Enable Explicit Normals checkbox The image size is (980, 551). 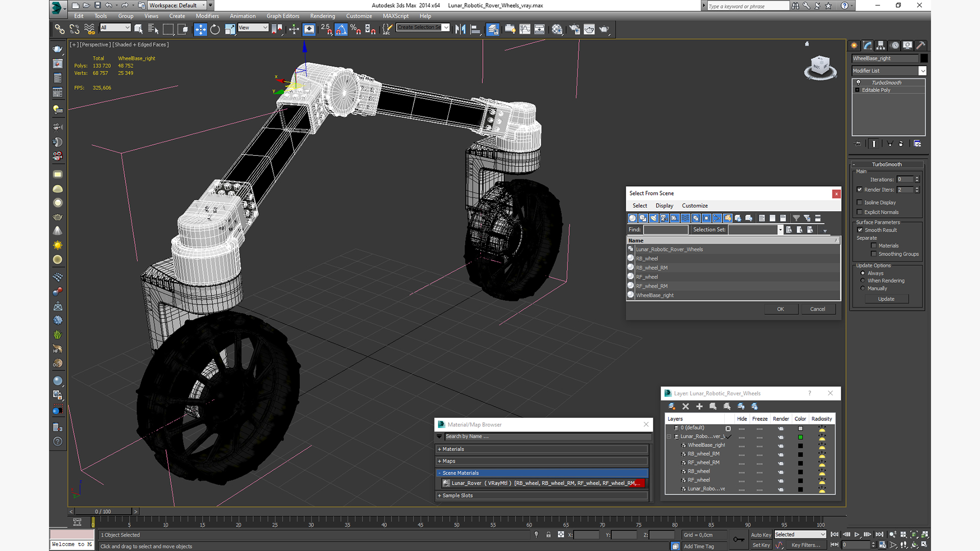pos(860,212)
